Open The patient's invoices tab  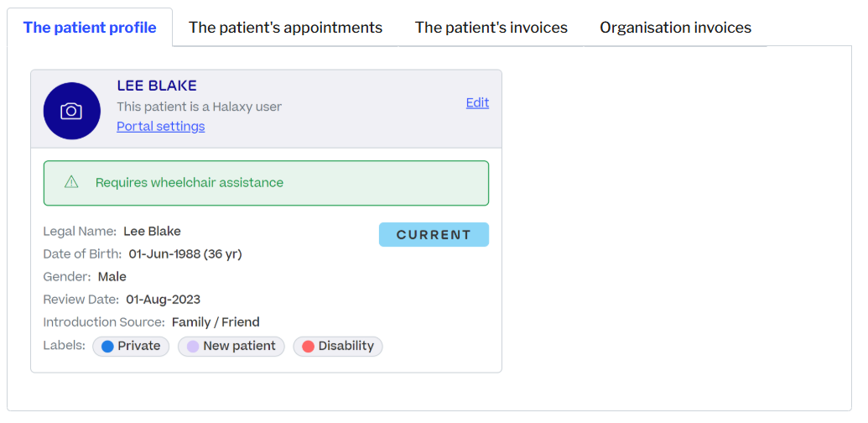491,28
